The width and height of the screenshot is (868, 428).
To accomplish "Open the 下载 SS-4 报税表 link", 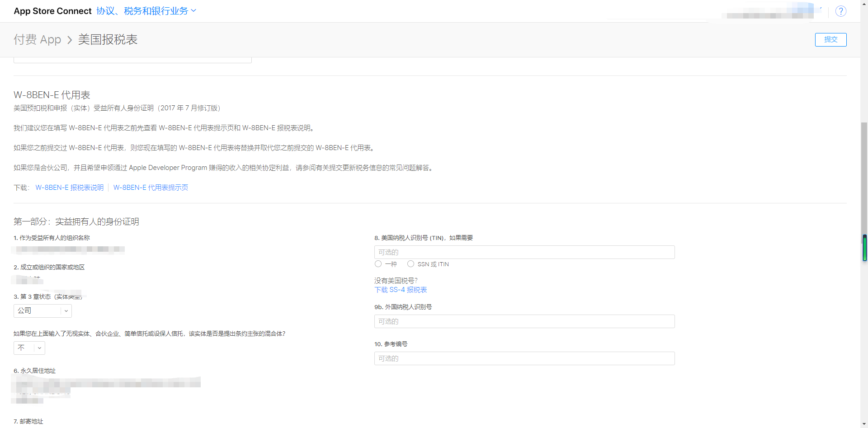I will [401, 290].
